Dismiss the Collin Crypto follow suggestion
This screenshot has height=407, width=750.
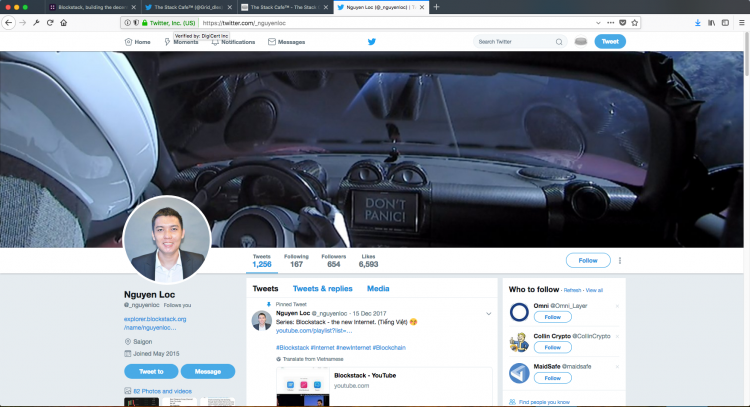pos(617,337)
